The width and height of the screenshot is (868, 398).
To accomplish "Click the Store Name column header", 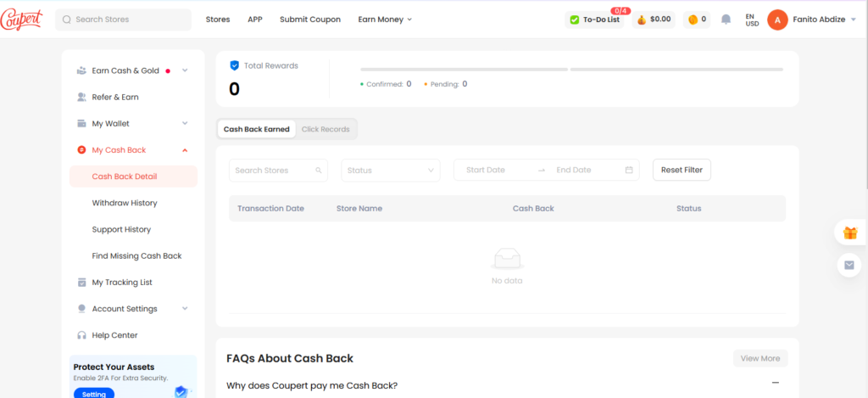I will pyautogui.click(x=359, y=209).
